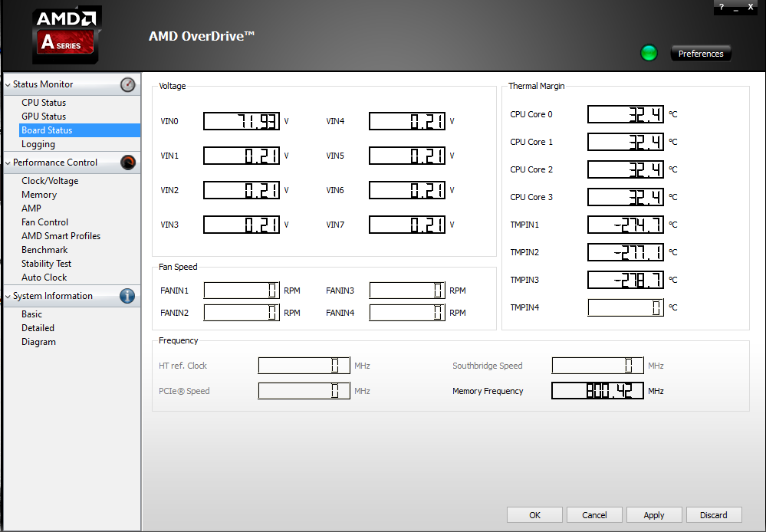Click the VIN7 voltage readout
Viewport: 766px width, 532px height.
pos(407,225)
